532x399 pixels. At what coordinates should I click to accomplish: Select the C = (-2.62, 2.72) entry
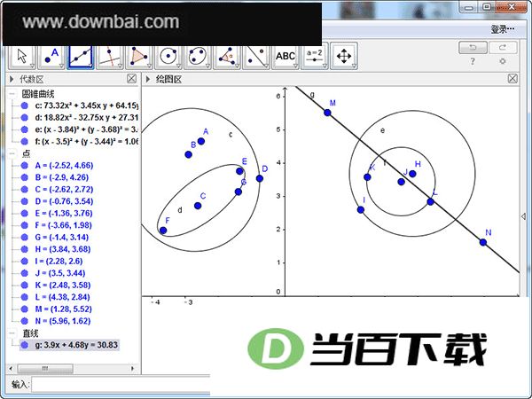[64, 190]
